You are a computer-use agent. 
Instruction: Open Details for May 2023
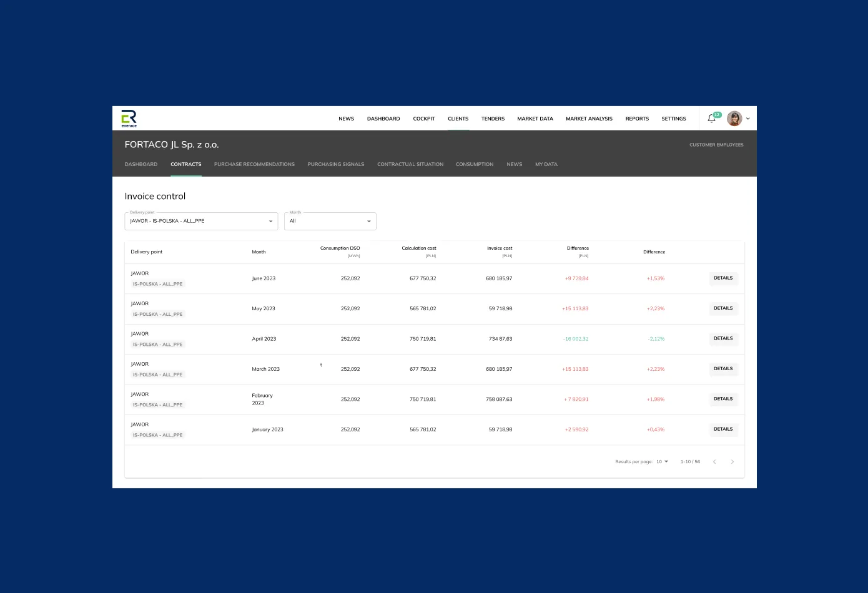(723, 308)
